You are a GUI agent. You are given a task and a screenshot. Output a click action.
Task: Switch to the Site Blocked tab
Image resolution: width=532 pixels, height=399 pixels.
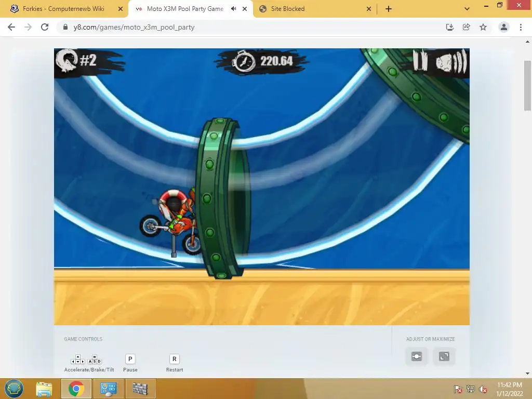point(288,9)
